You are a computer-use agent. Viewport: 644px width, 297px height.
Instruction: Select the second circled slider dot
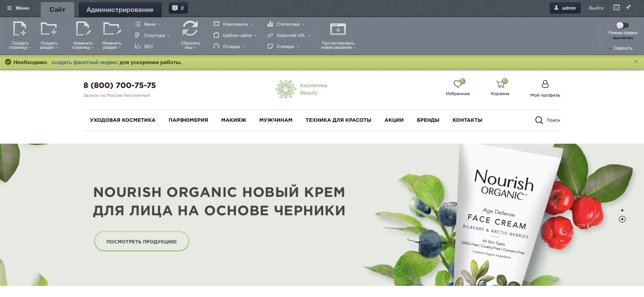622,219
